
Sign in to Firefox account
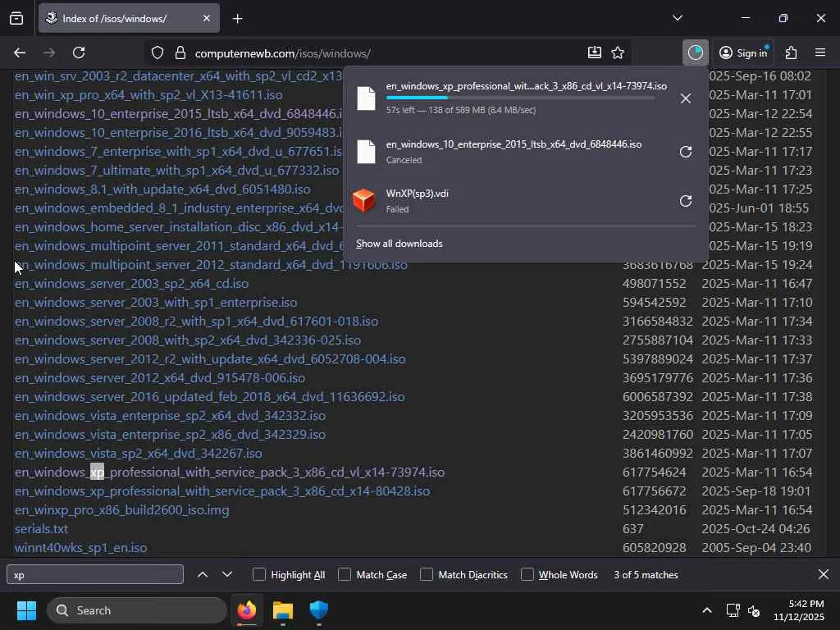pyautogui.click(x=743, y=52)
